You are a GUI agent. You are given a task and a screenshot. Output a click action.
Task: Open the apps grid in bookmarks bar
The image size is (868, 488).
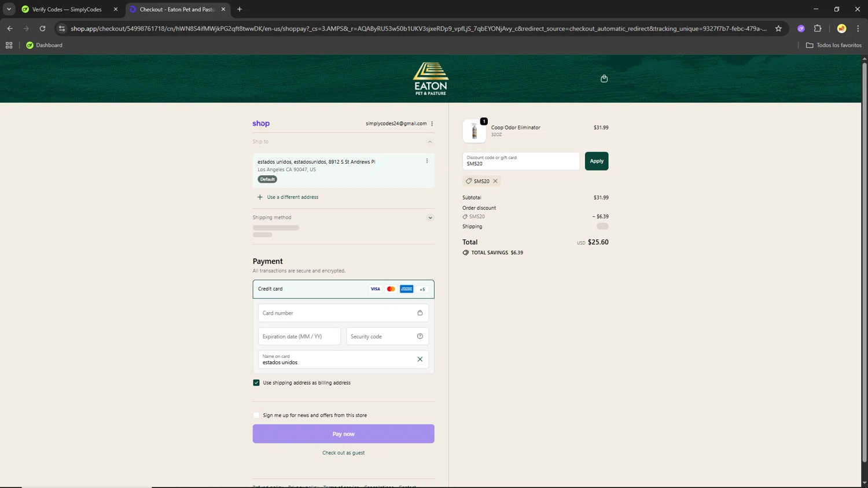[x=9, y=45]
